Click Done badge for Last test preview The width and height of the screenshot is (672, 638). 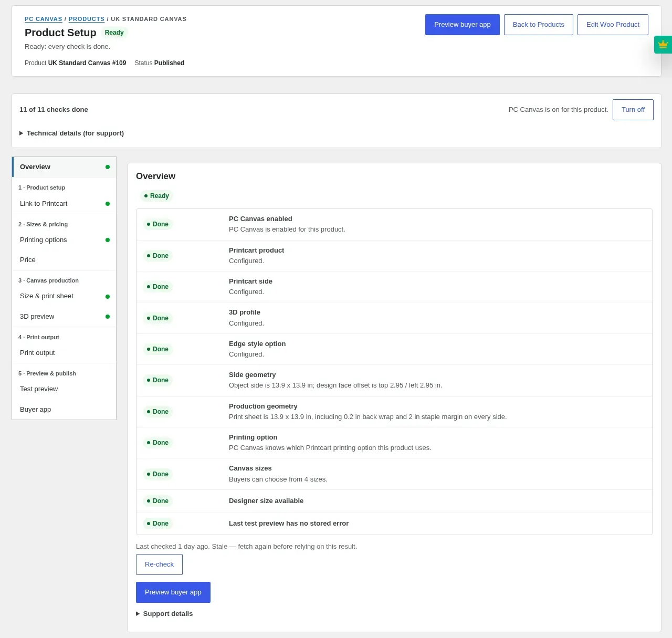[x=157, y=524]
